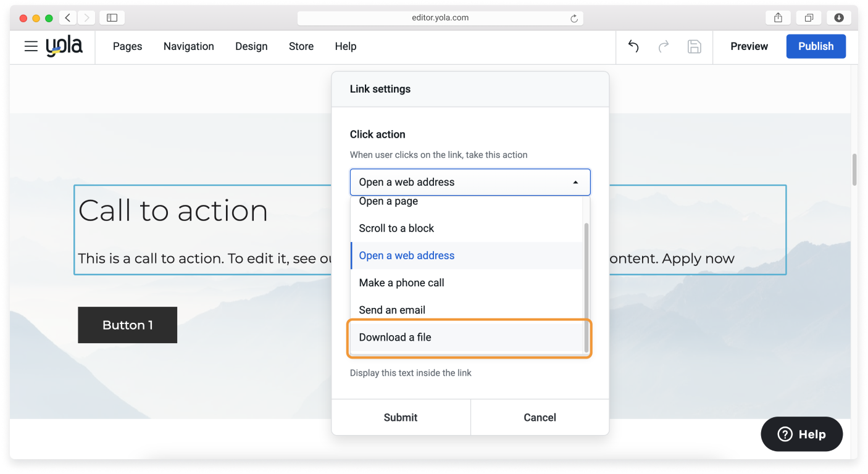Click the save disk icon
Screen dimensions: 868x474
[x=694, y=46]
